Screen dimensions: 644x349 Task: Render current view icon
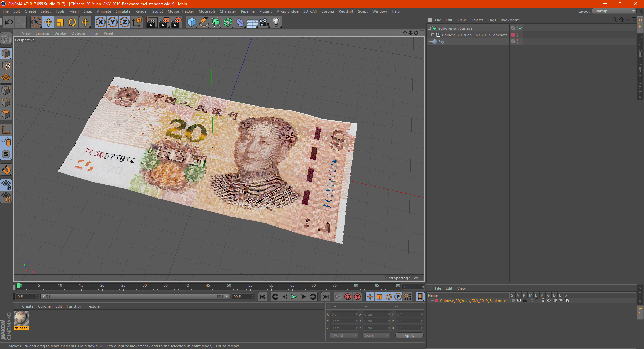152,22
